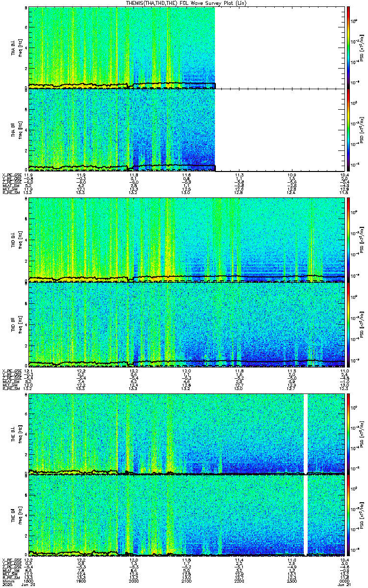Click the "THD B∥ freq [Hz]" y-axis label
The image size is (368, 588).
tap(16, 324)
